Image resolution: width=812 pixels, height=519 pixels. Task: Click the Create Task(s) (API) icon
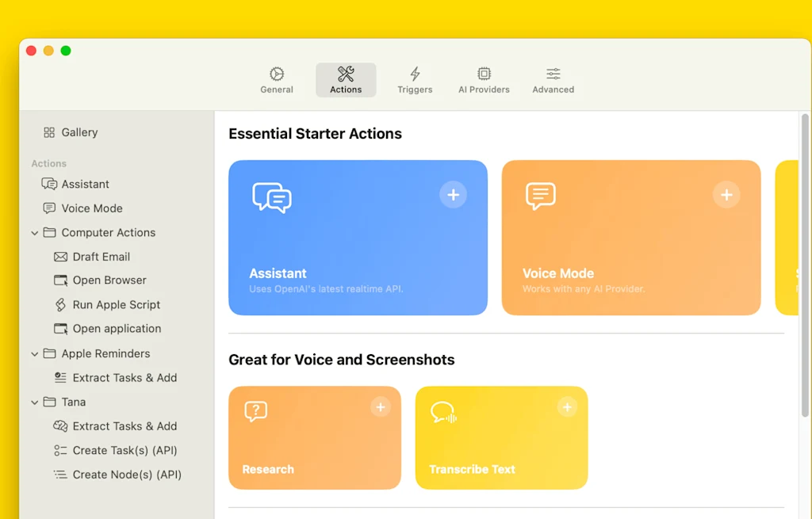point(60,451)
